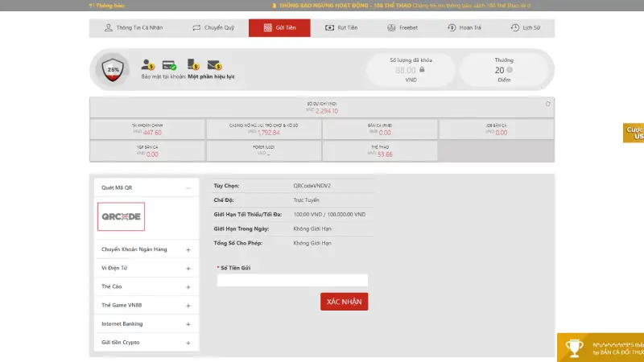Open the Lịch Sử history tab
The height and width of the screenshot is (362, 644).
coord(526,28)
